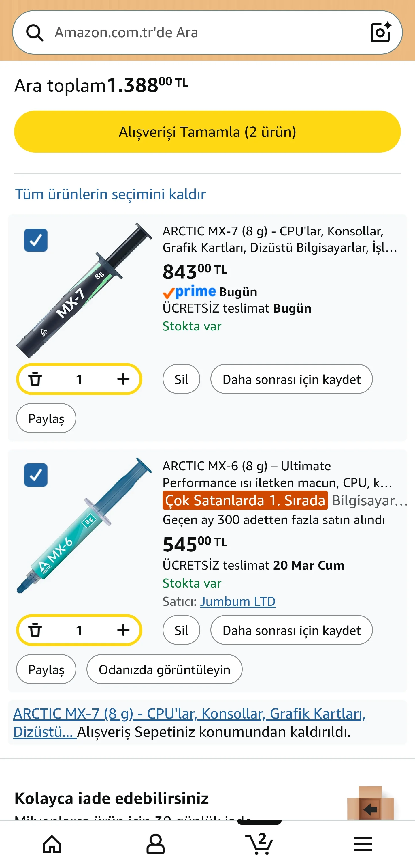Increase MX-7 quantity with plus icon
This screenshot has height=868, width=415.
point(123,379)
